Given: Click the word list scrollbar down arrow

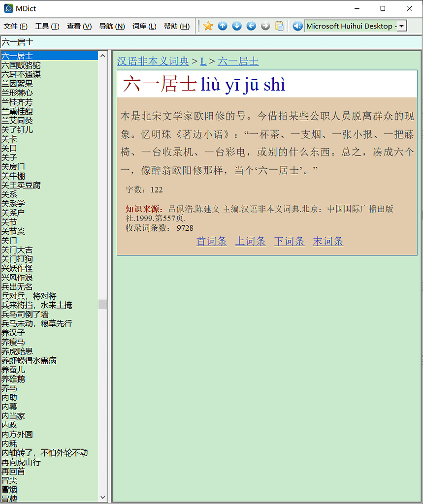Looking at the screenshot, I should (102, 497).
